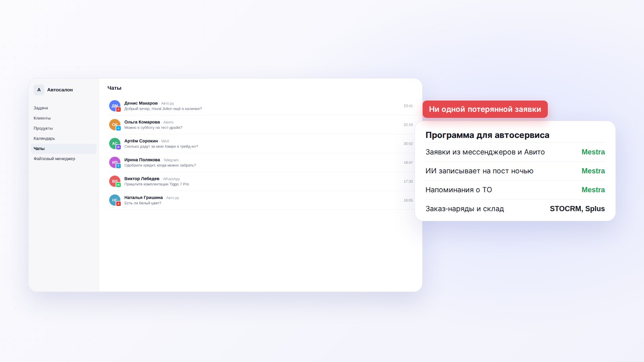Viewport: 644px width, 362px height.
Task: Open the chat about Tiggo 7 Pro
Action: pos(261,181)
